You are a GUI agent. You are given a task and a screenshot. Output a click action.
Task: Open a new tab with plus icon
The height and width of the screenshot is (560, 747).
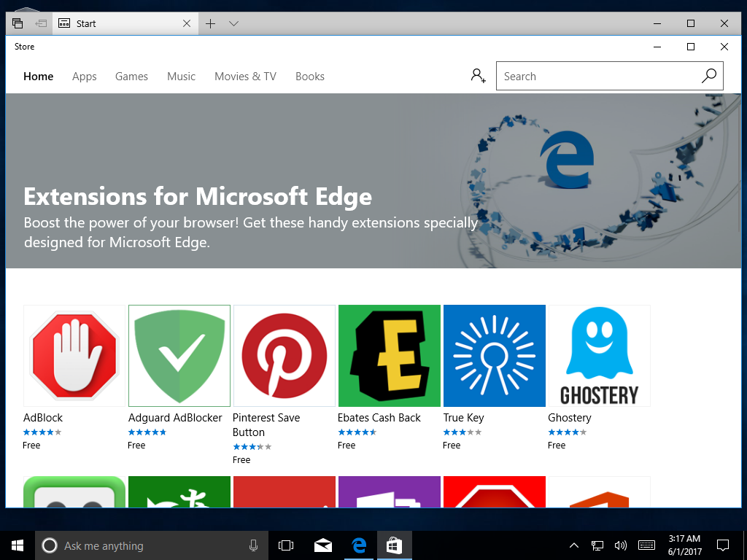point(210,23)
